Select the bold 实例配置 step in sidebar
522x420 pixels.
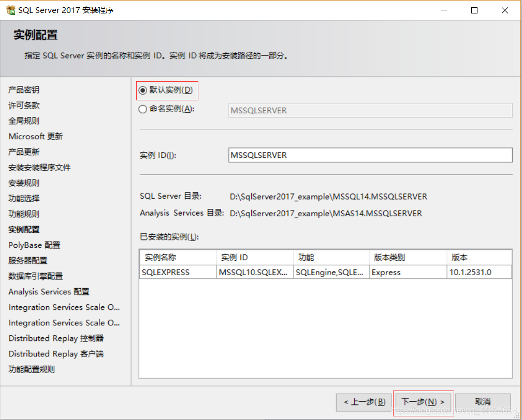point(24,230)
